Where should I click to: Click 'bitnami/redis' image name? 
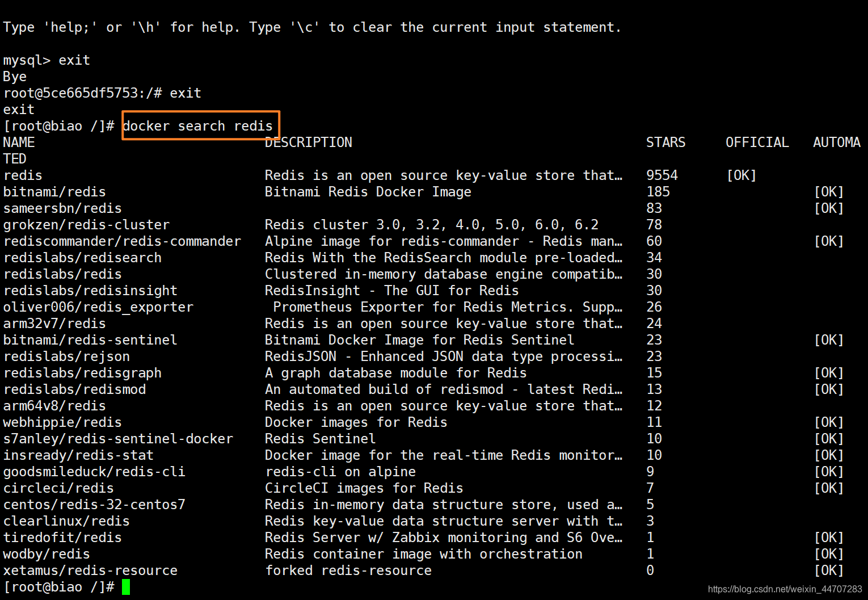(54, 192)
